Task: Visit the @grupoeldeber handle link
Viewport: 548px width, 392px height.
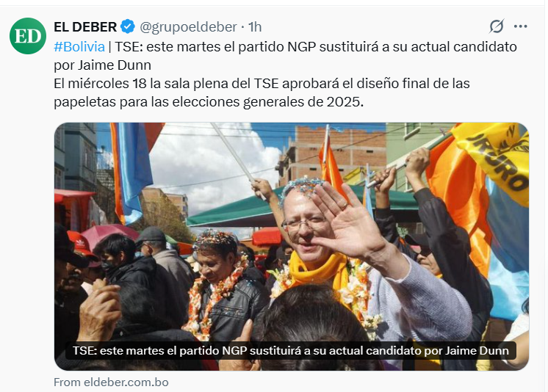Action: (188, 27)
